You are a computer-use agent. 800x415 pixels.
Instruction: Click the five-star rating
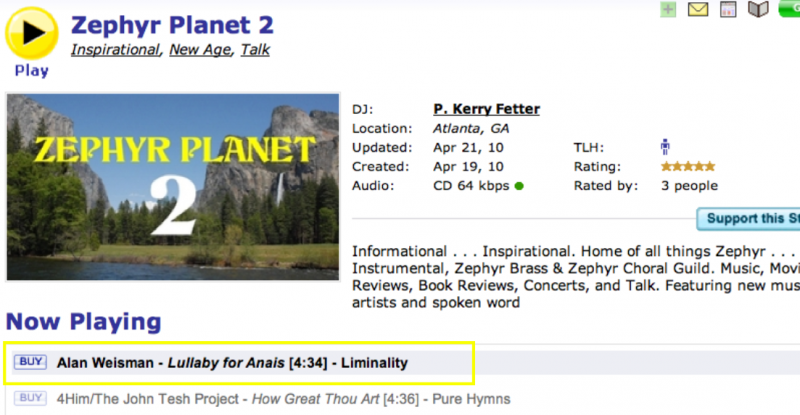coord(688,167)
